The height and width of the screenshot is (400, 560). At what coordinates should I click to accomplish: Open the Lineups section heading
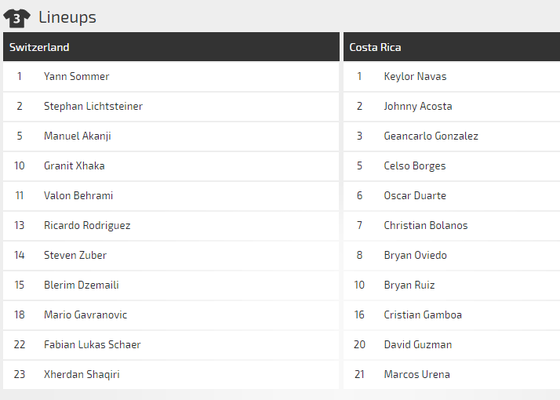tap(68, 17)
